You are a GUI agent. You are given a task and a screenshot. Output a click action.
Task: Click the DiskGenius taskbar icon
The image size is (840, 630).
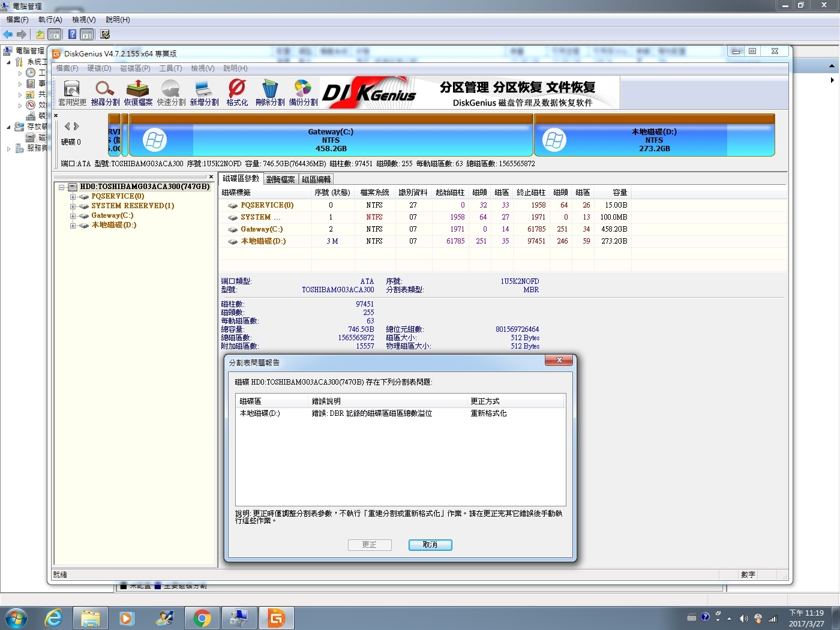click(x=276, y=617)
